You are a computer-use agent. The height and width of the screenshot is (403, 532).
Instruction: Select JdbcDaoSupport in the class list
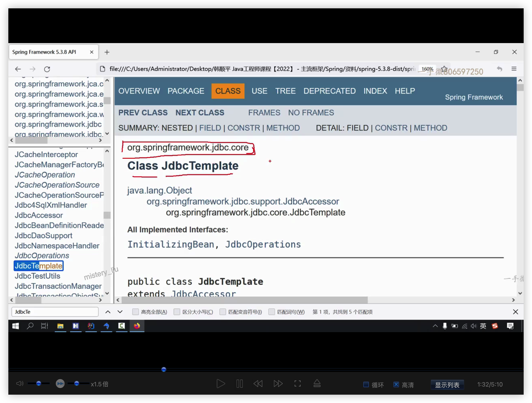44,236
